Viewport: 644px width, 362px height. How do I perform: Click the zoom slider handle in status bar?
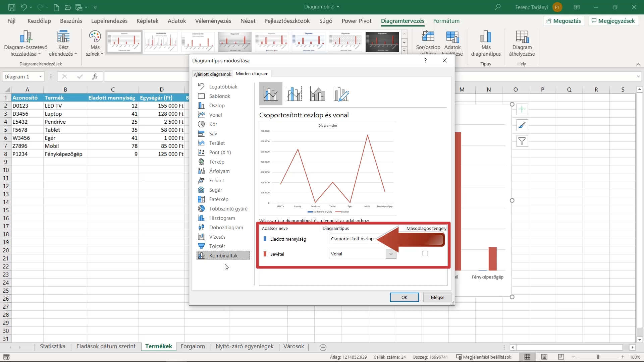point(598,357)
